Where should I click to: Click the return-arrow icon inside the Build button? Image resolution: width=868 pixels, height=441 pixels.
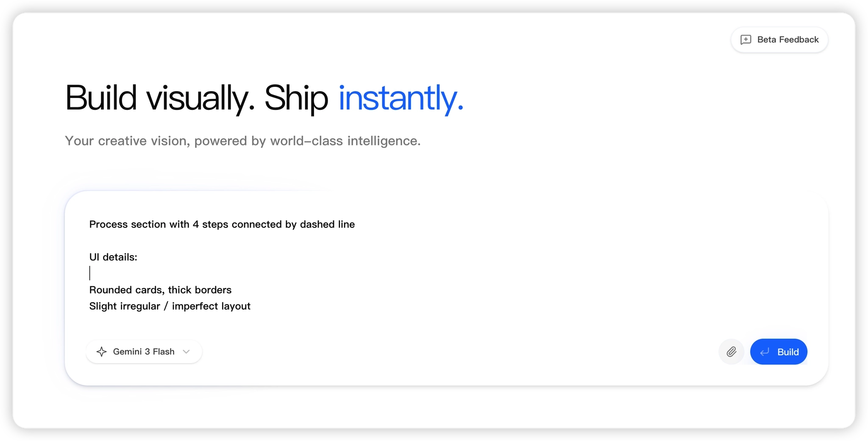[x=765, y=352]
